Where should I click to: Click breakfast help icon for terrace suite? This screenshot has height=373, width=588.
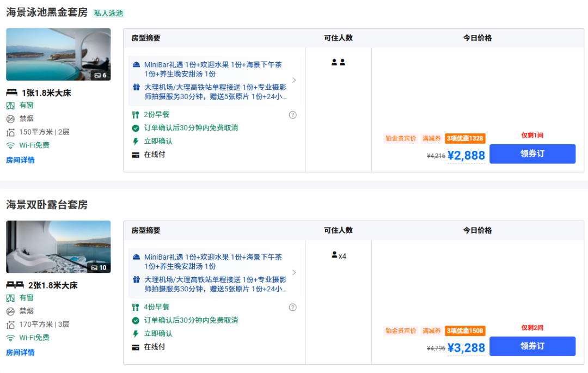pyautogui.click(x=292, y=307)
